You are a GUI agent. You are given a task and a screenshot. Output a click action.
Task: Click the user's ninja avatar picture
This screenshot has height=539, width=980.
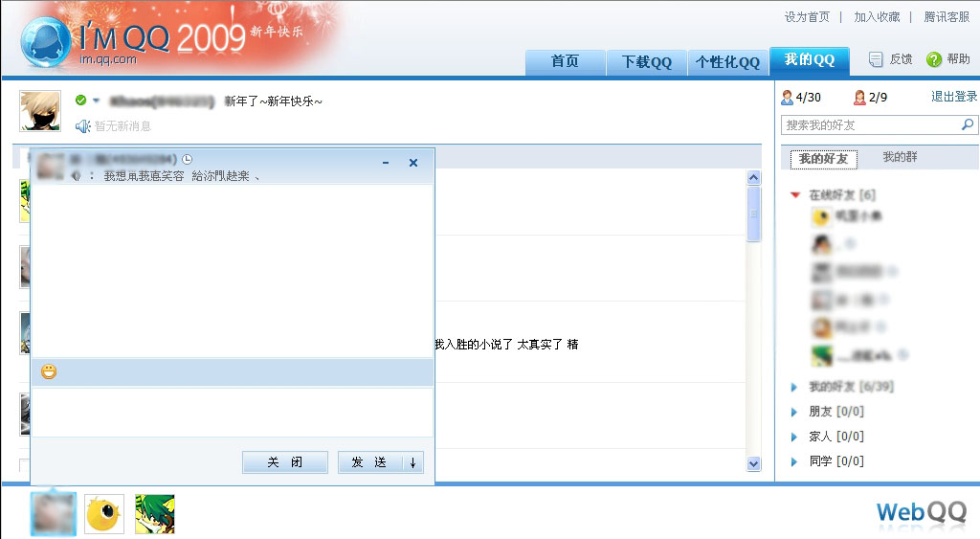coord(40,111)
